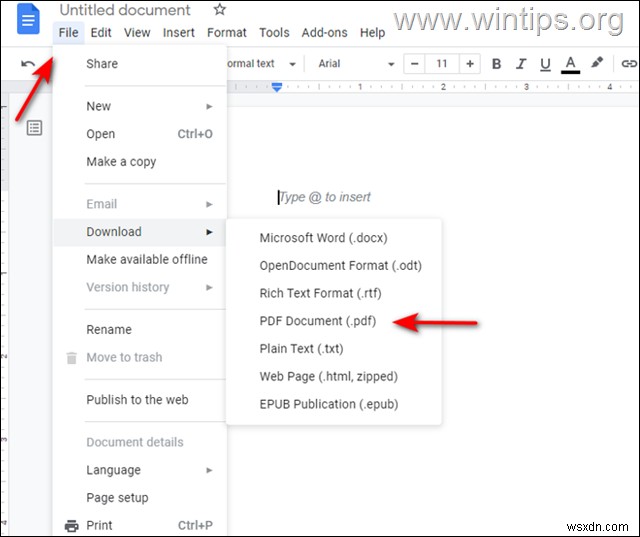
Task: Open the Normal text style dropdown
Action: (x=261, y=64)
